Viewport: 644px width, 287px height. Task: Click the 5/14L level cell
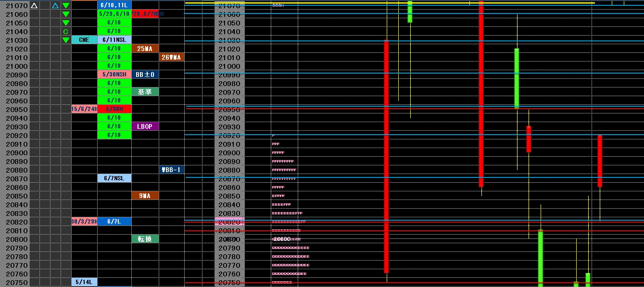tap(84, 282)
